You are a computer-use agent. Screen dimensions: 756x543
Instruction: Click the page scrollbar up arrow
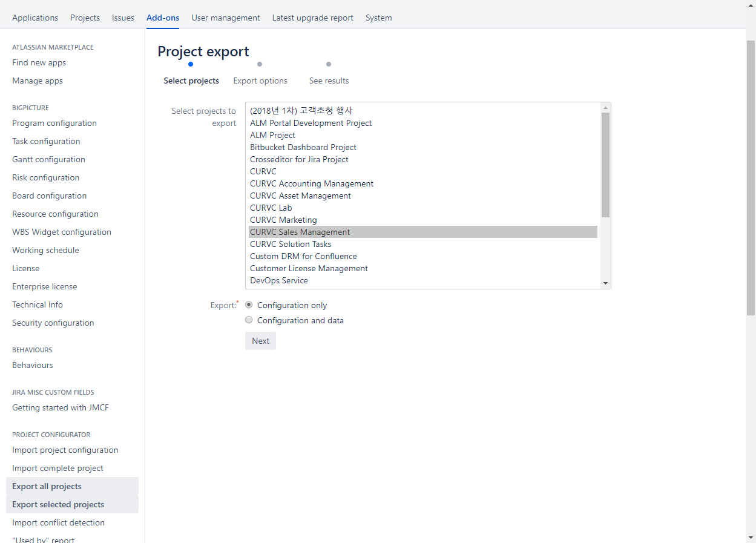tap(751, 5)
